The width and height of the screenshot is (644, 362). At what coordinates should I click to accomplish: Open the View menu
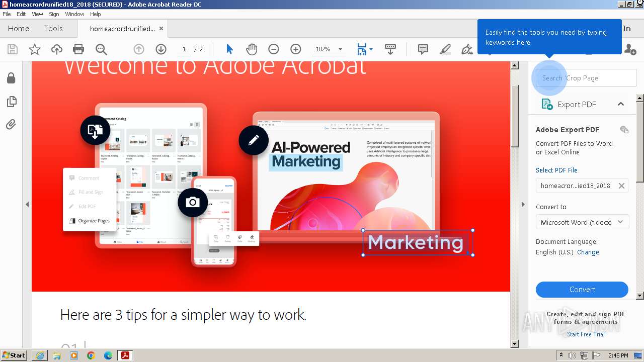(38, 14)
